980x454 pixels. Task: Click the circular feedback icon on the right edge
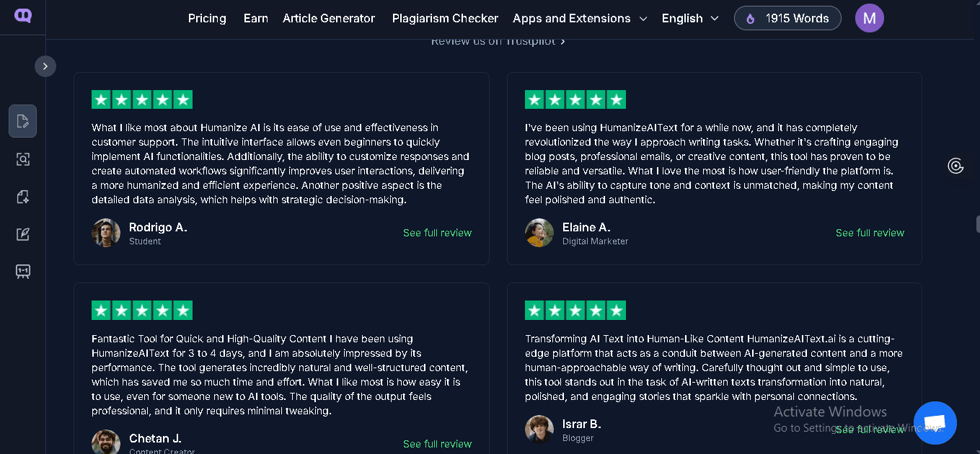coord(955,166)
